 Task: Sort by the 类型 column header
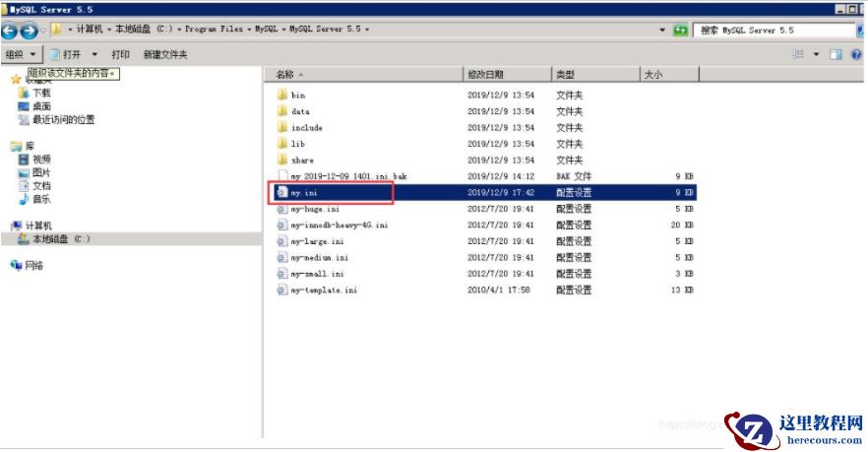(595, 74)
